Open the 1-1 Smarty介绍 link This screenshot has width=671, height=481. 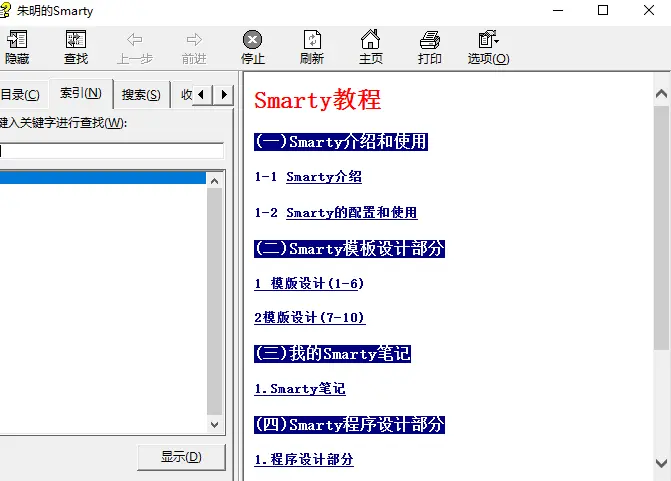click(x=323, y=177)
